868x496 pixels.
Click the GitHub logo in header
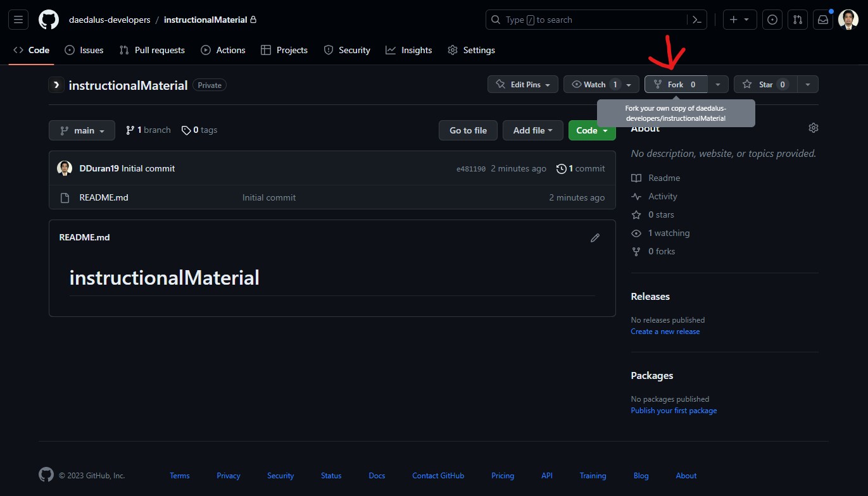tap(49, 20)
